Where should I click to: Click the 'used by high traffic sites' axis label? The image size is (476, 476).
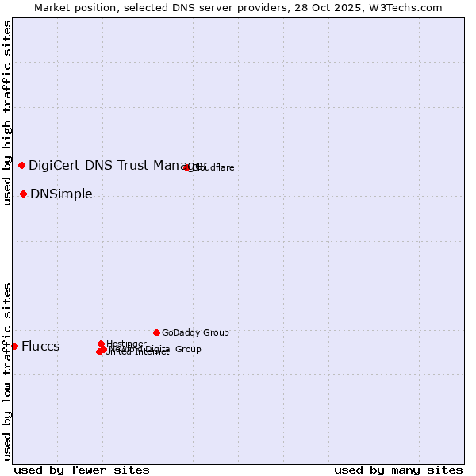[x=8, y=113]
